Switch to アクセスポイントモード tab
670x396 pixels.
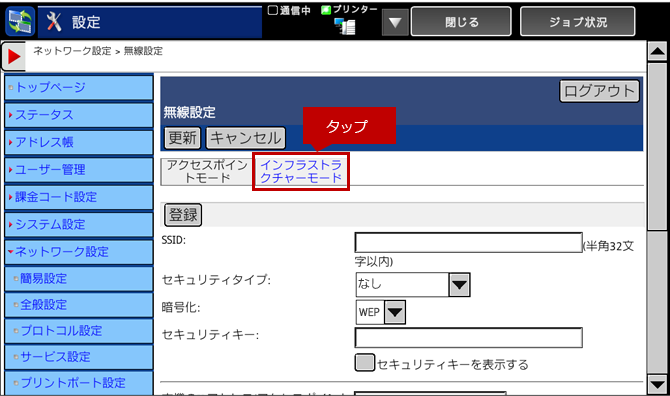click(207, 171)
